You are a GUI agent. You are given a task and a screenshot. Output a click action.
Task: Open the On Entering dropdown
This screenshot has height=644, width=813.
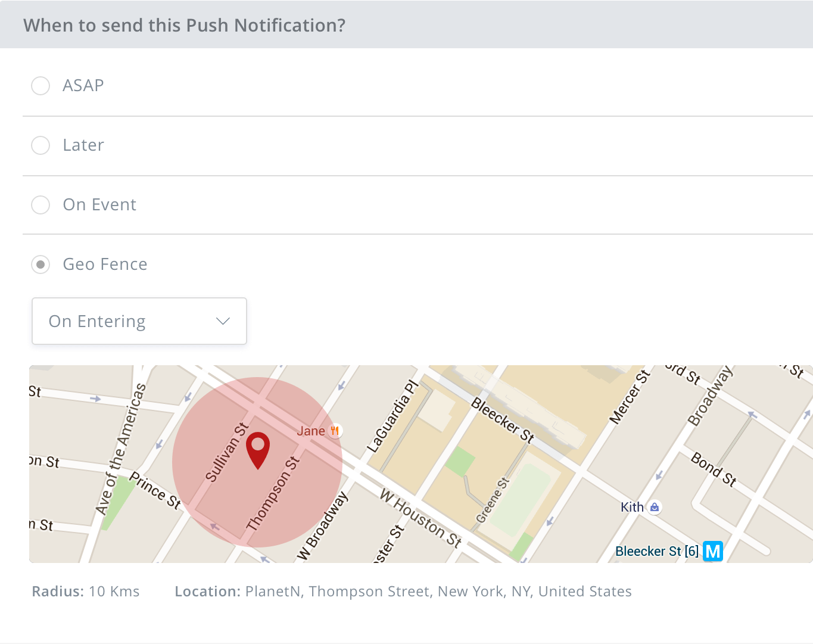139,321
